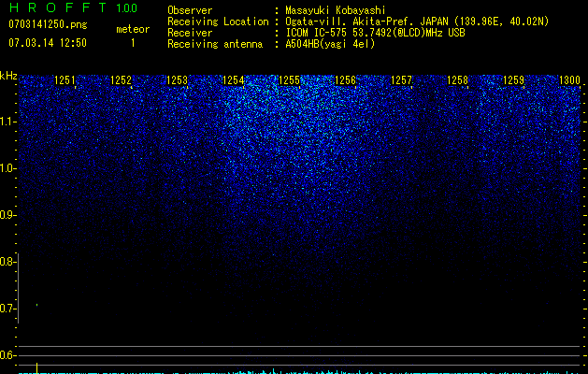Click the HROFFT 1.0.0 title text
The width and height of the screenshot is (588, 374).
coord(73,7)
